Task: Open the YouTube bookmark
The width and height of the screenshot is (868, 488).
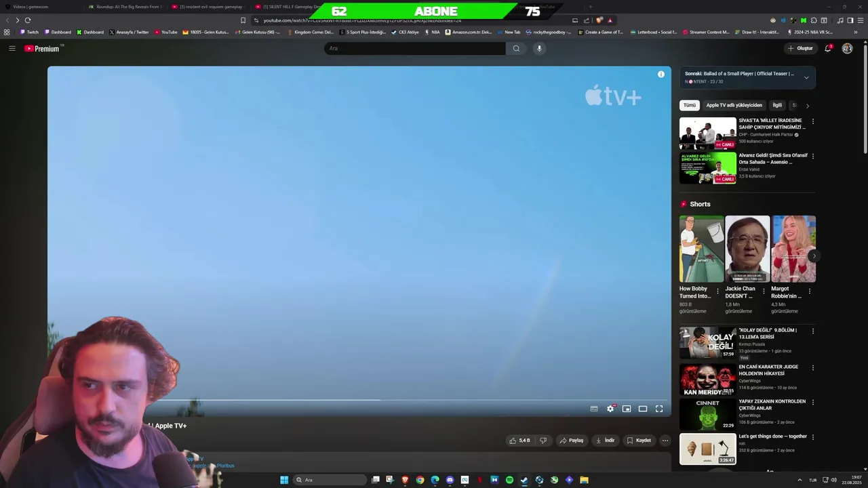Action: 166,32
